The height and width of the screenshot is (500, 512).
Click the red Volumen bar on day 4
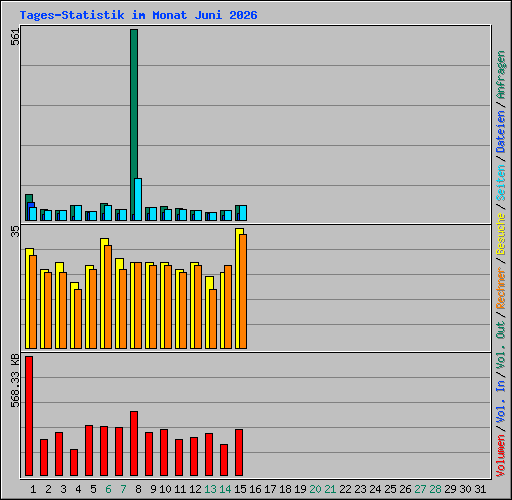coord(74,462)
